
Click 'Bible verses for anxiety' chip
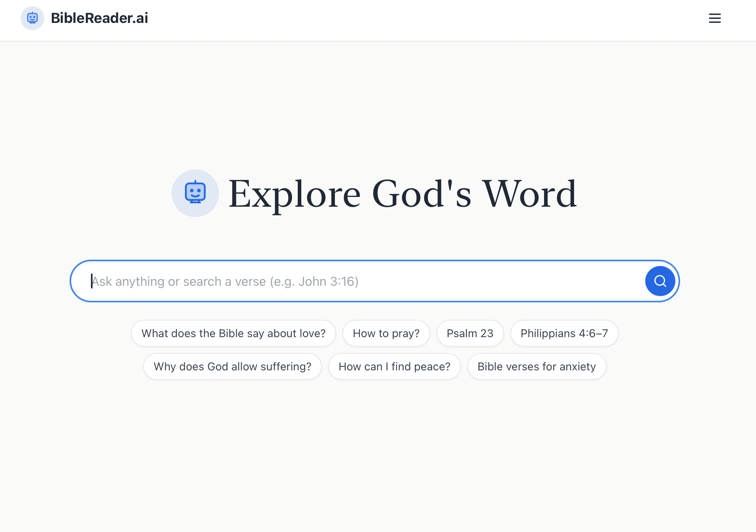coord(537,366)
